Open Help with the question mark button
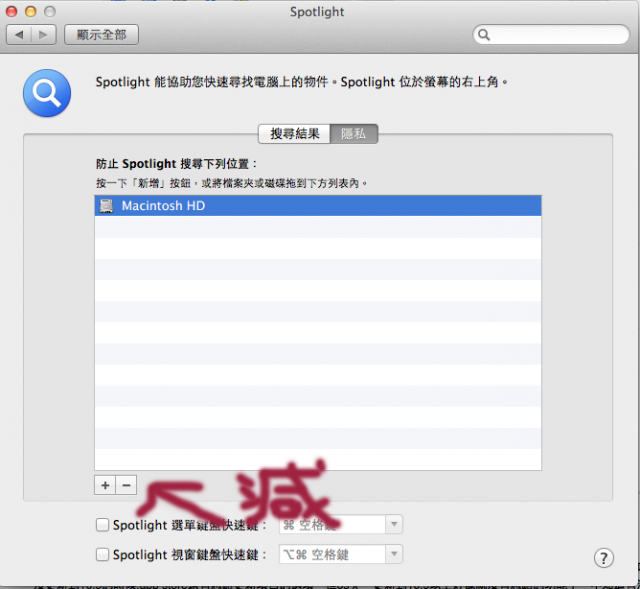Image resolution: width=640 pixels, height=589 pixels. pyautogui.click(x=604, y=558)
